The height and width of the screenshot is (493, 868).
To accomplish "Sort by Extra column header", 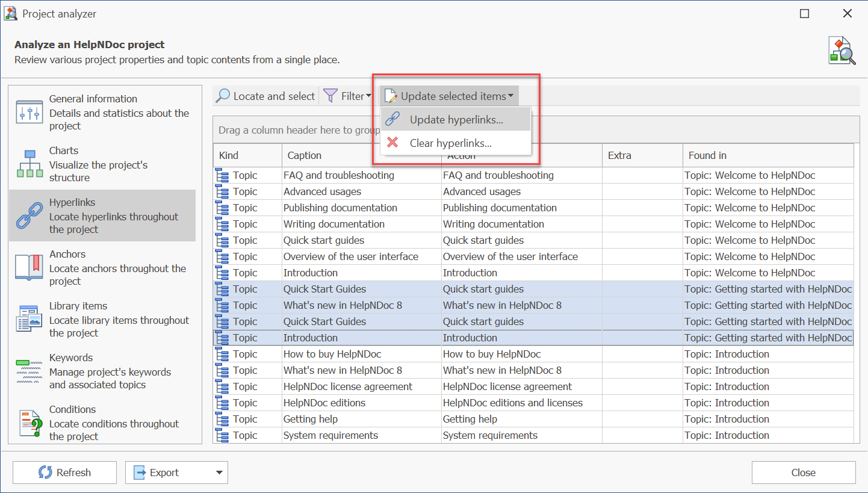I will coord(642,155).
